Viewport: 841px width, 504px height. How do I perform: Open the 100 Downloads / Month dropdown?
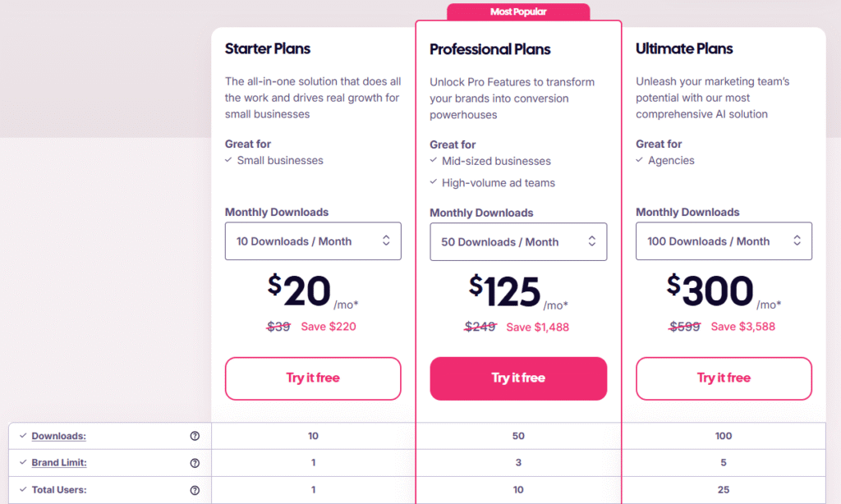(724, 241)
